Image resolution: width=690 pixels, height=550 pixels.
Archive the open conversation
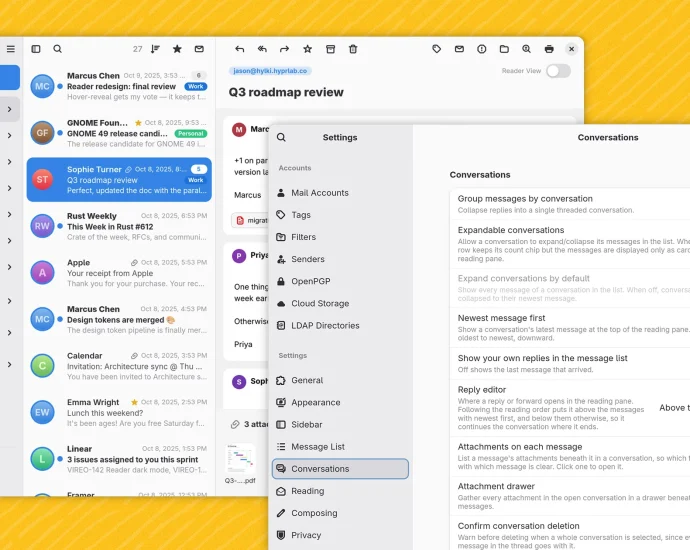click(x=330, y=49)
